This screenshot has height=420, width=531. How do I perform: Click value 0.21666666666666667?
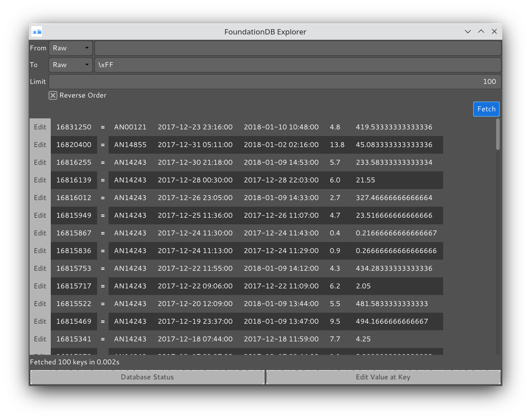pos(396,233)
